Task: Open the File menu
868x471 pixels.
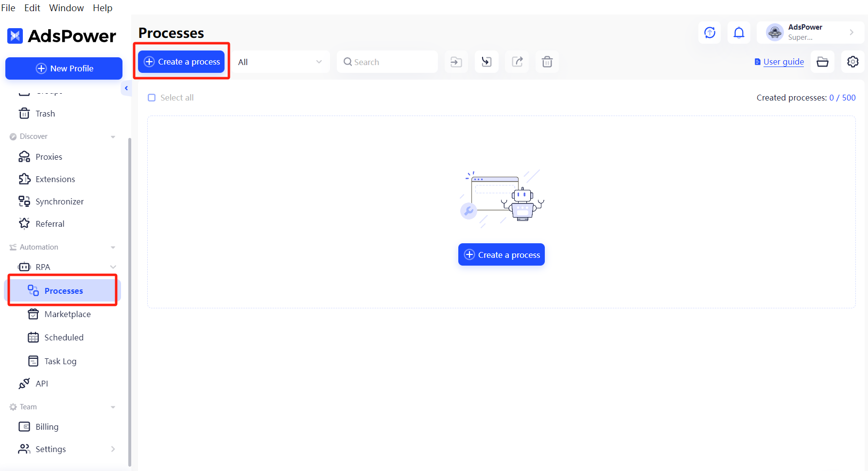Action: coord(8,8)
